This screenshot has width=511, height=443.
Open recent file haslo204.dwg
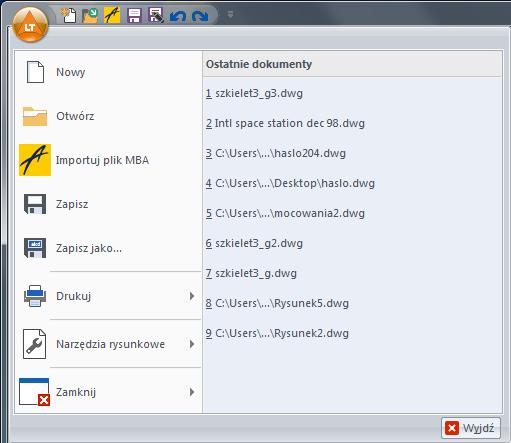pos(276,153)
